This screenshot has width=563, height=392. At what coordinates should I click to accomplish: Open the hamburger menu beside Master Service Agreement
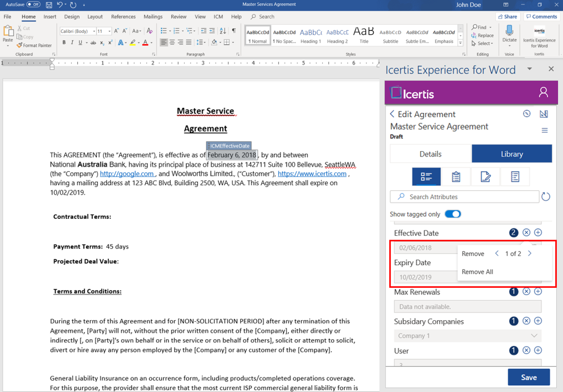(545, 130)
